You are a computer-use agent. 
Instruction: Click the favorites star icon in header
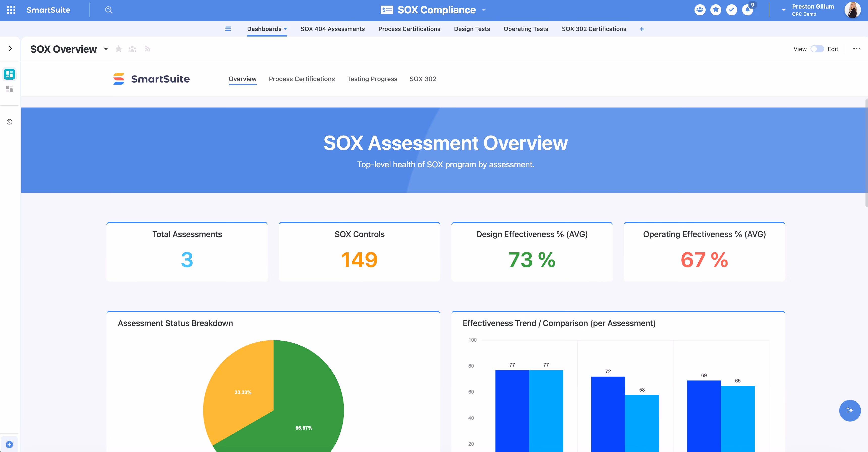(716, 10)
